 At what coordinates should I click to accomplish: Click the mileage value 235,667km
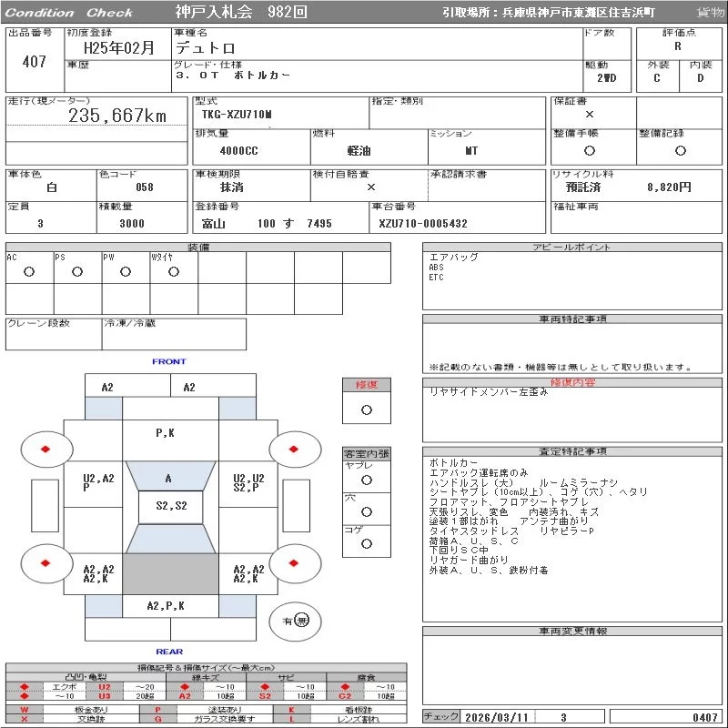(117, 116)
